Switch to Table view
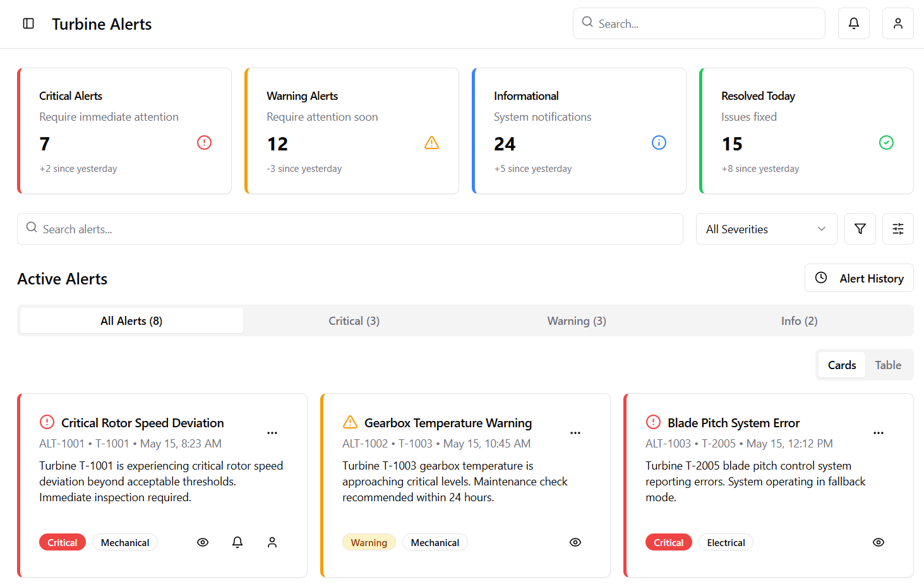 888,365
